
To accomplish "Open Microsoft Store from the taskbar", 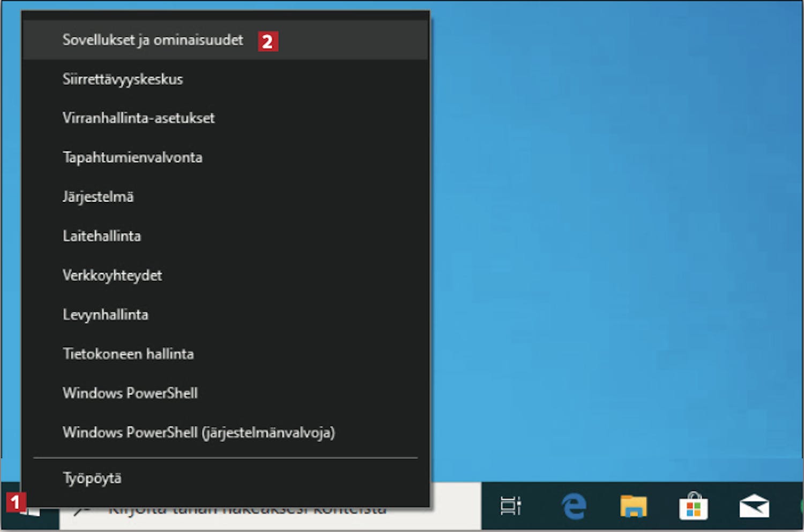I will 694,506.
